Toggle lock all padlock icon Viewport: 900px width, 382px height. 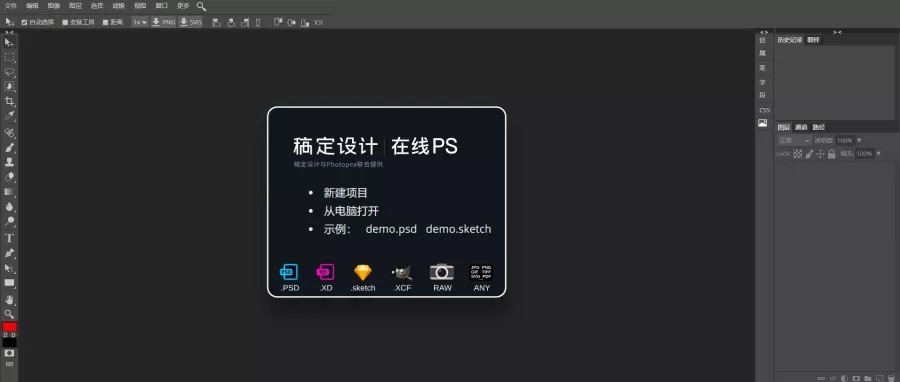832,154
